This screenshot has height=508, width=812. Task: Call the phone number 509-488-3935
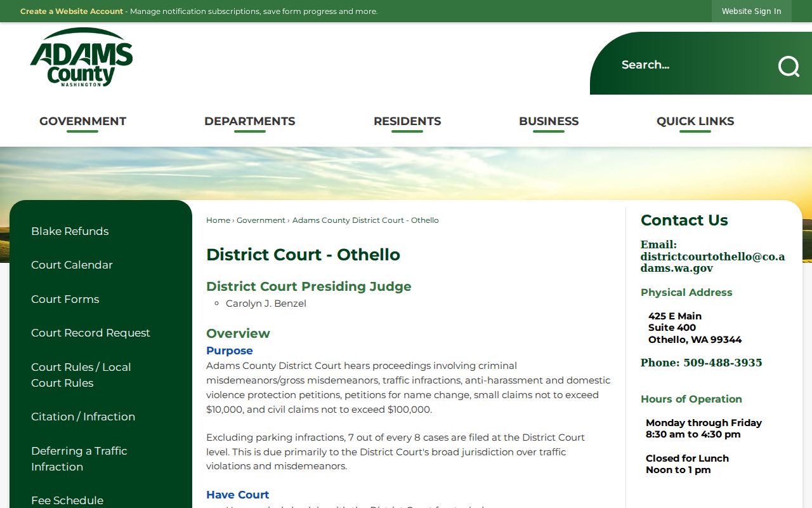click(723, 363)
